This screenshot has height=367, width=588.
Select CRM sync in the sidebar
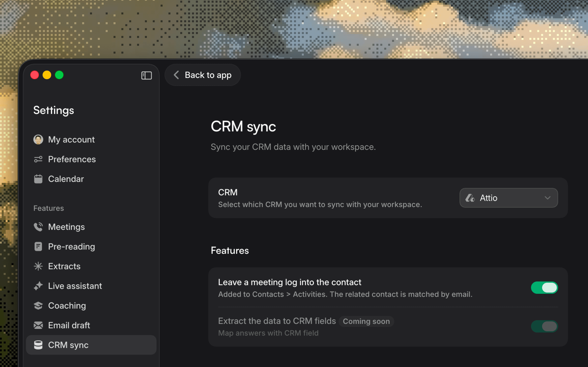pyautogui.click(x=68, y=345)
